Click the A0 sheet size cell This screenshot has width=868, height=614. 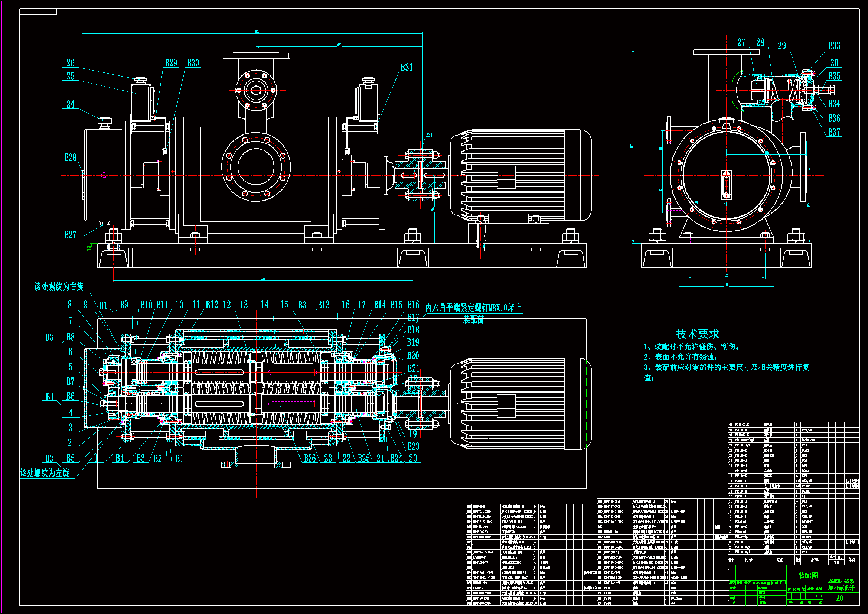[839, 598]
